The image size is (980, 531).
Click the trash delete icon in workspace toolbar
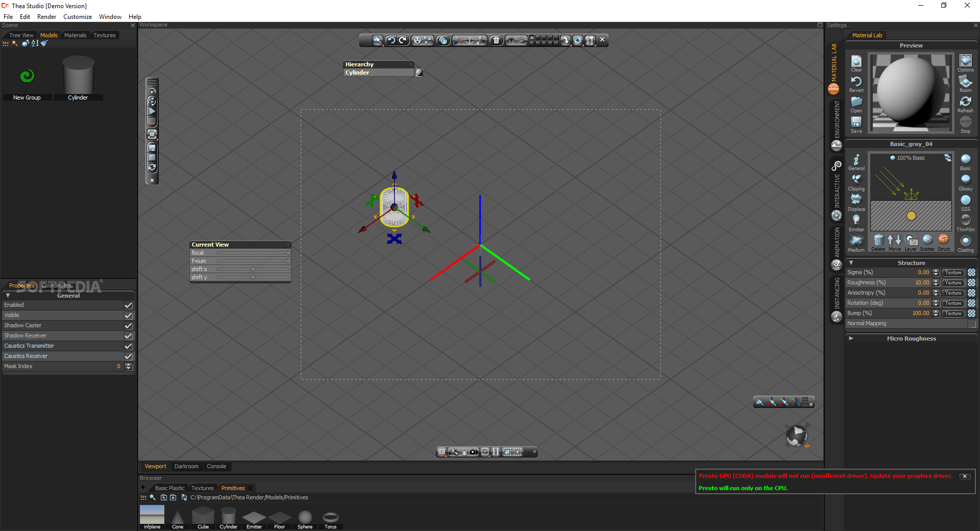[496, 40]
